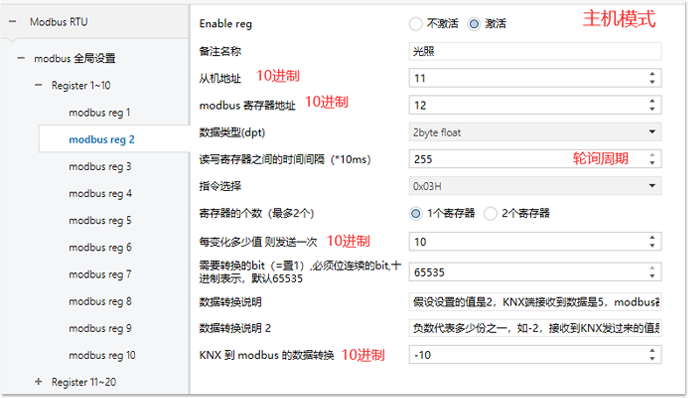Collapse the modbus 全局设置 node
Image resolution: width=688 pixels, height=398 pixels.
point(21,58)
